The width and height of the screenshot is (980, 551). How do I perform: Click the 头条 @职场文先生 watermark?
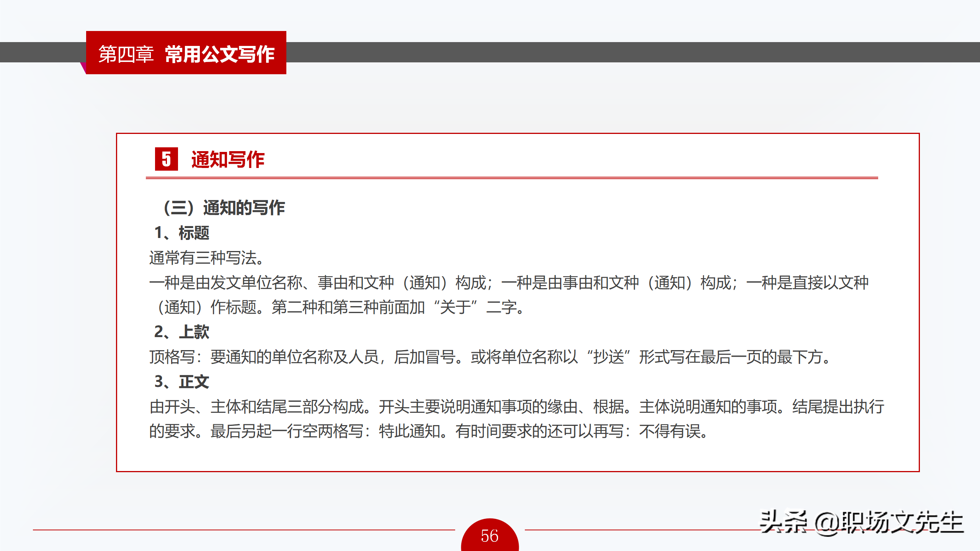[x=861, y=523]
